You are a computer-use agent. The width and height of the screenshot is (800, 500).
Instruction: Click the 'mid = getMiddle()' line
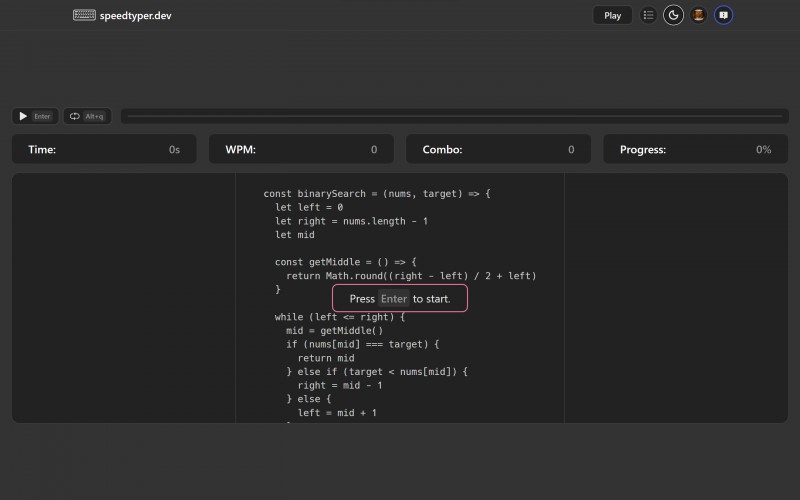click(x=335, y=331)
